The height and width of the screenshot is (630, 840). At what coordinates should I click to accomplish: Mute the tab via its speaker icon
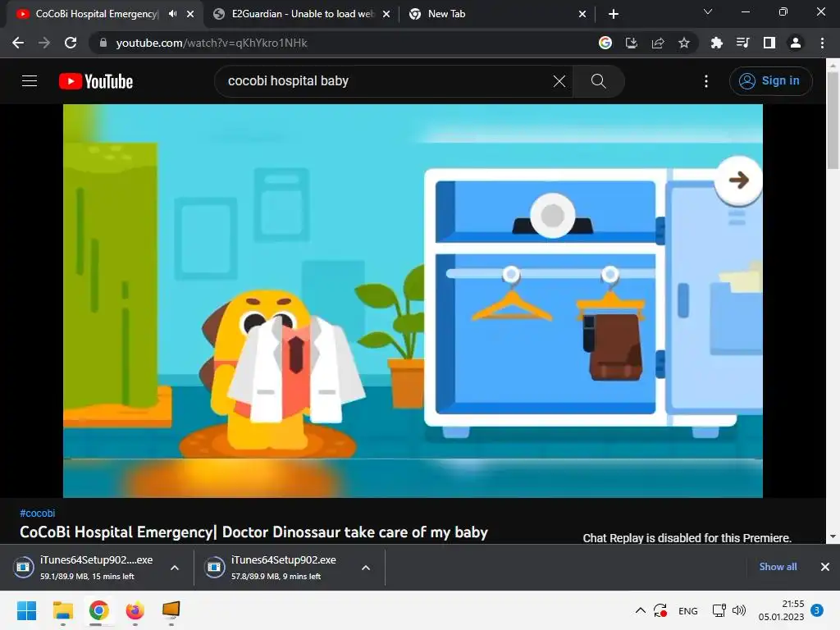[172, 14]
